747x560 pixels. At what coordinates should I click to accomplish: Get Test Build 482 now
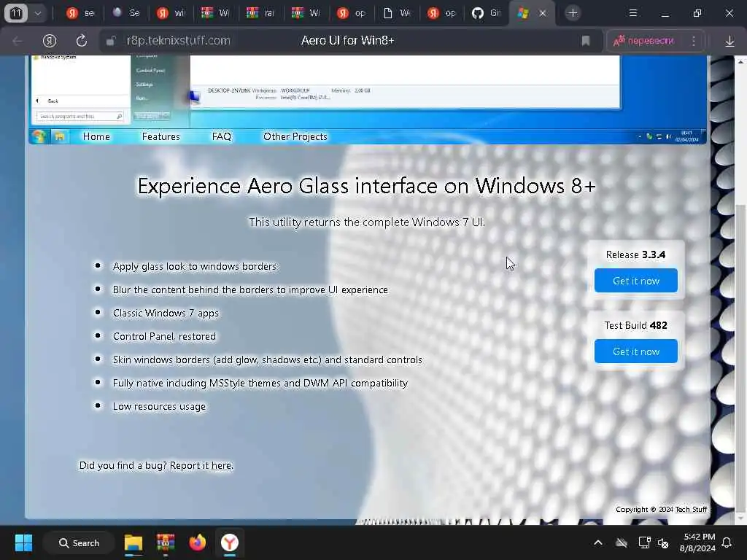point(635,351)
